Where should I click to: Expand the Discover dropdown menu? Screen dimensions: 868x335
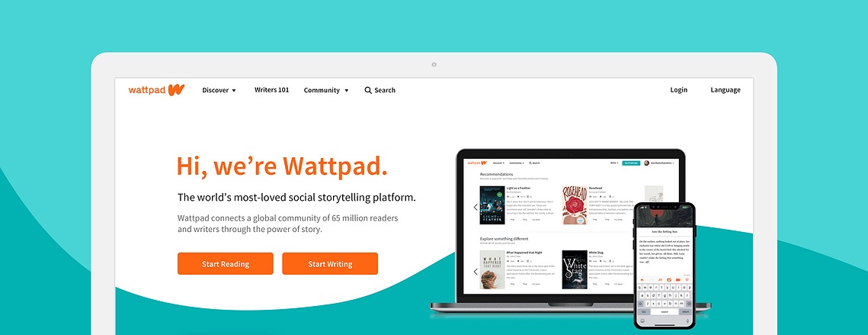[x=219, y=90]
